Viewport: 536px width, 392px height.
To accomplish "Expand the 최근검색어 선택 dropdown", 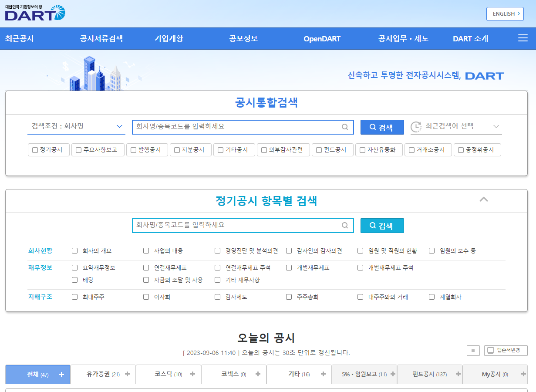I will (496, 126).
